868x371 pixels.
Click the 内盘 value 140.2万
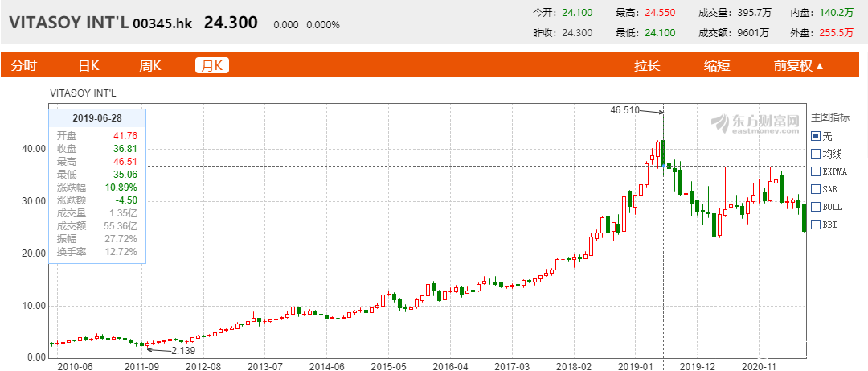click(x=836, y=13)
